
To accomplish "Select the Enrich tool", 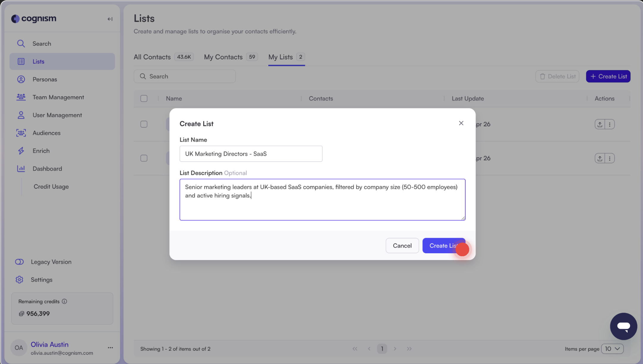I will click(x=41, y=151).
